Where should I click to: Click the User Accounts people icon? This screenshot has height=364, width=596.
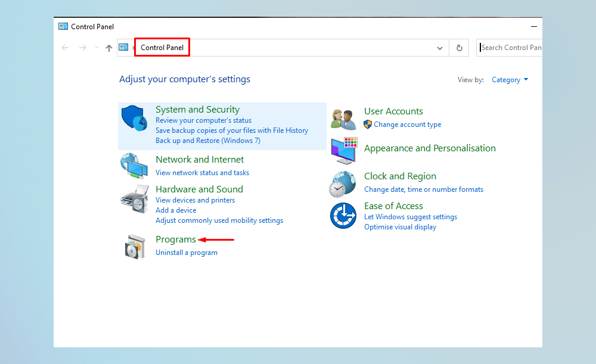click(343, 119)
